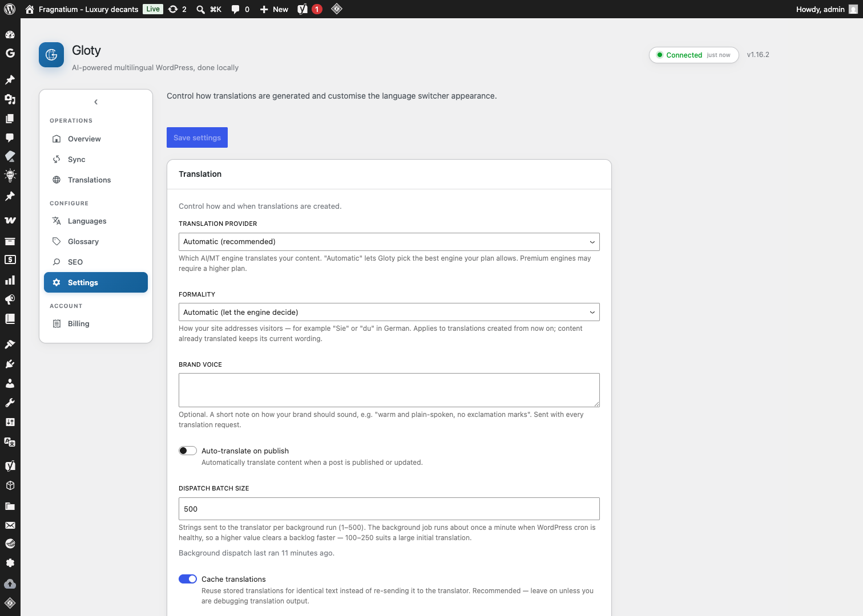Click 'Background dispatch last ran 11 minutes ago.'
This screenshot has height=616, width=863.
point(257,553)
